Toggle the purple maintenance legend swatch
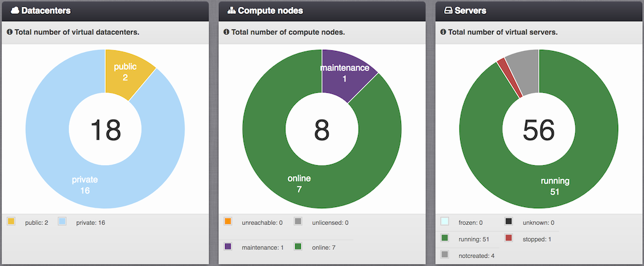 pyautogui.click(x=228, y=246)
